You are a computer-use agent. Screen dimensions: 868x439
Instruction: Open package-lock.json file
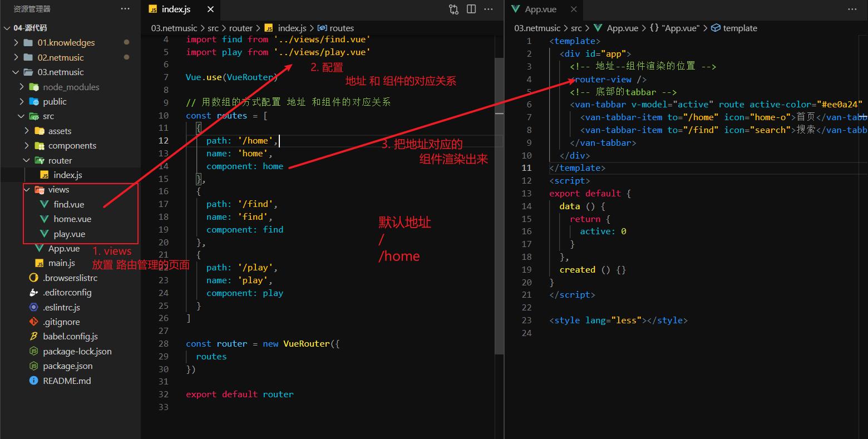pos(77,351)
